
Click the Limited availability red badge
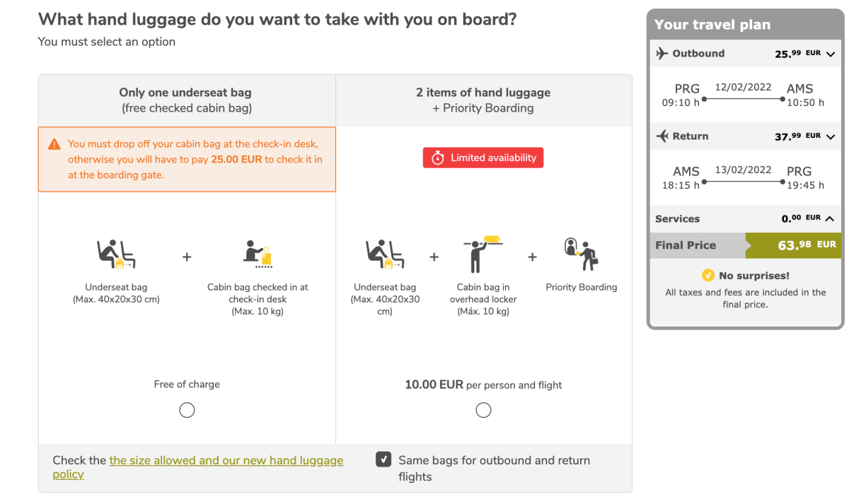coord(483,158)
